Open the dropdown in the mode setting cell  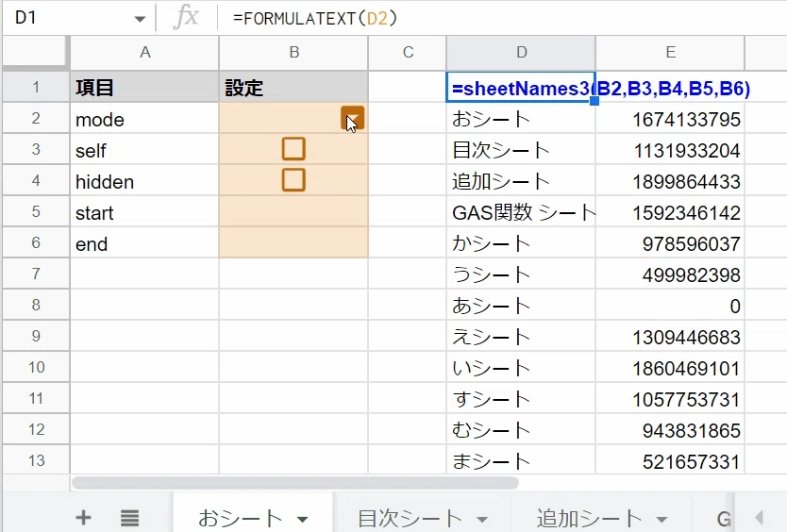[352, 119]
